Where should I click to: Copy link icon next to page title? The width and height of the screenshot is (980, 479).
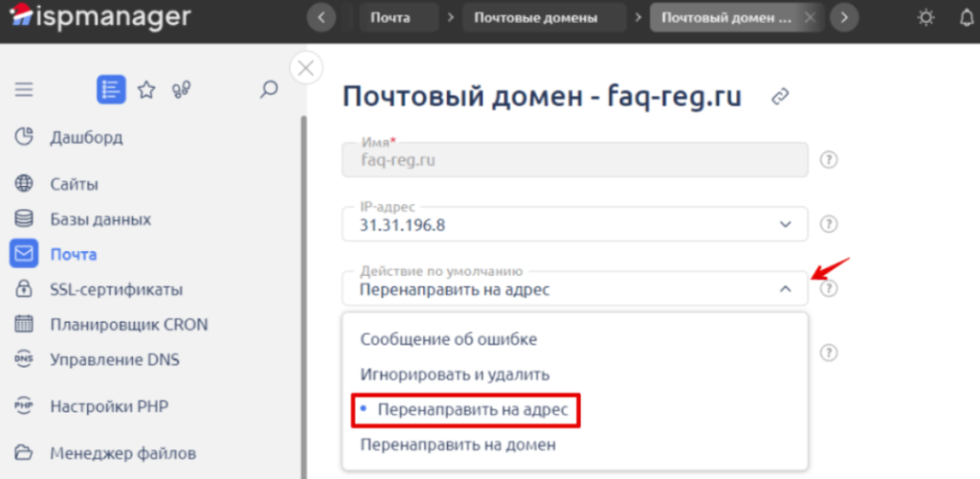(x=781, y=96)
